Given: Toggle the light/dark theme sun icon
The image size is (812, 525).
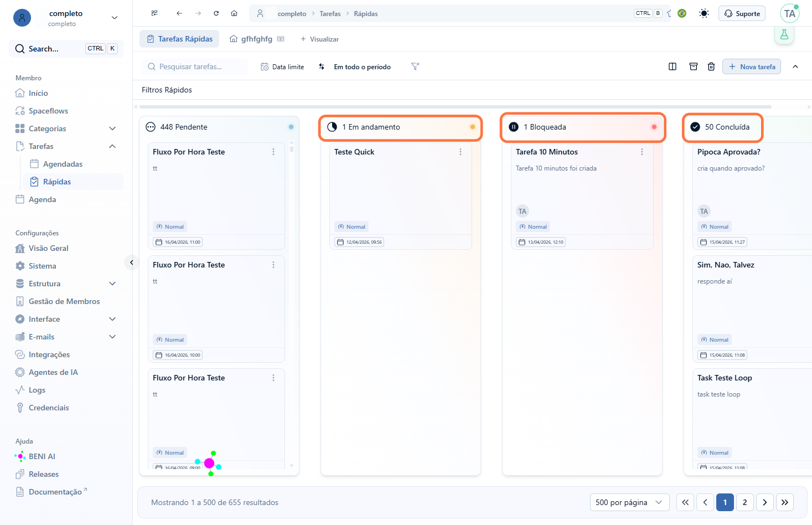Looking at the screenshot, I should (x=704, y=13).
